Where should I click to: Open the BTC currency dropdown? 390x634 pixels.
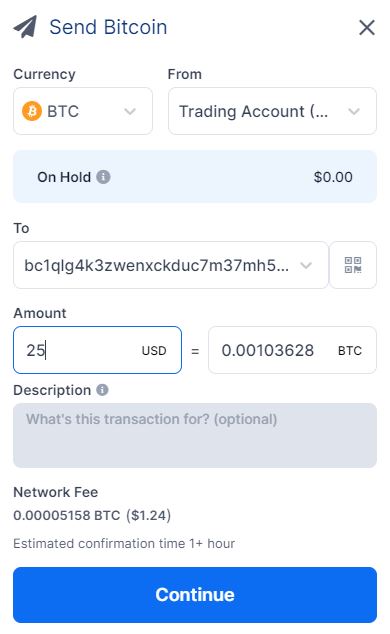tap(83, 111)
